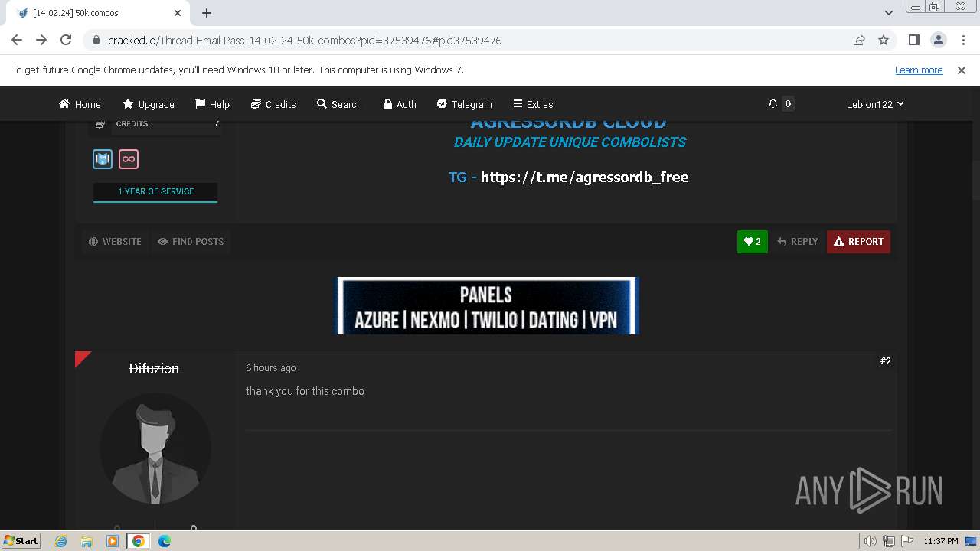The image size is (980, 551).
Task: Close the 50k combos tab
Action: coord(178,13)
